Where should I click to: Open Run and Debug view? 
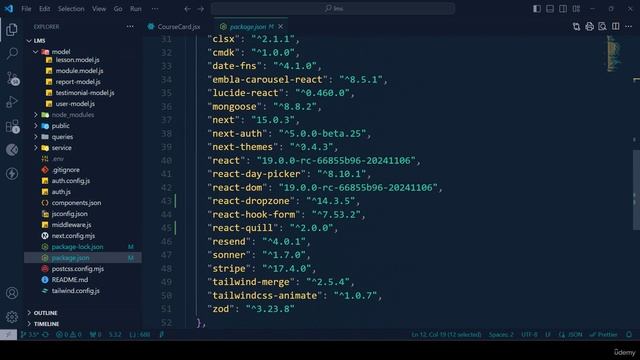point(12,102)
